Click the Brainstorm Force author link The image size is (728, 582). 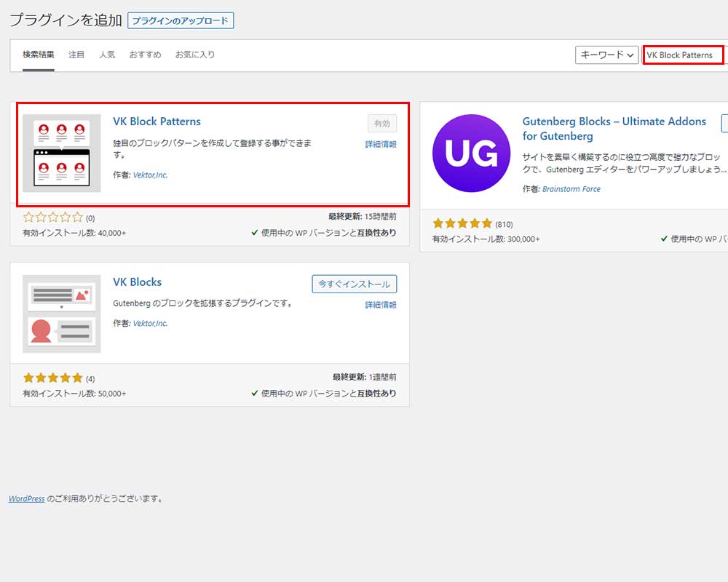571,189
